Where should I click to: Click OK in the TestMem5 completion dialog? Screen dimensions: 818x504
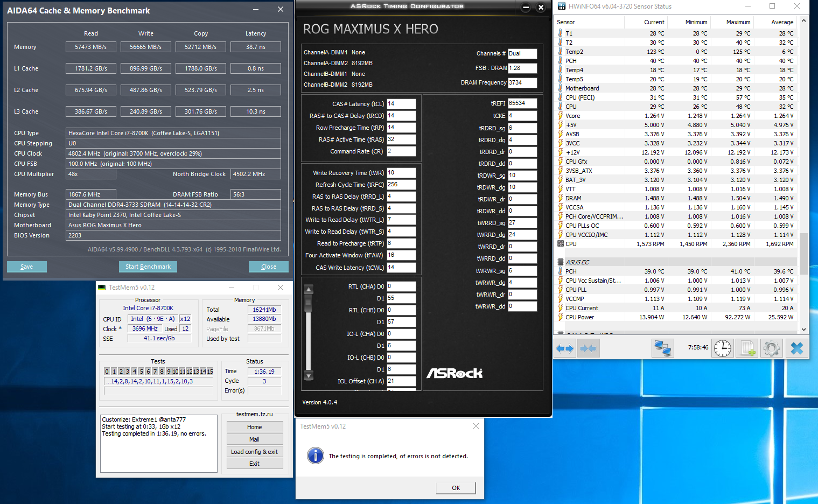pyautogui.click(x=456, y=488)
